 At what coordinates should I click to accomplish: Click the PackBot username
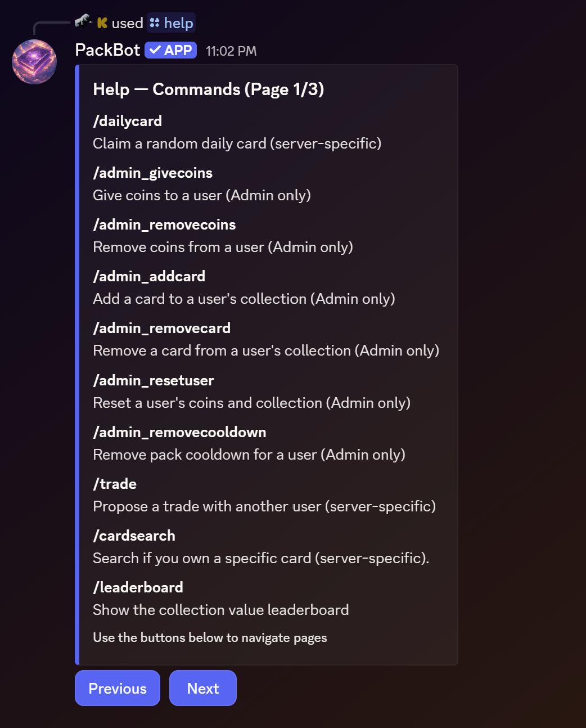(x=107, y=50)
